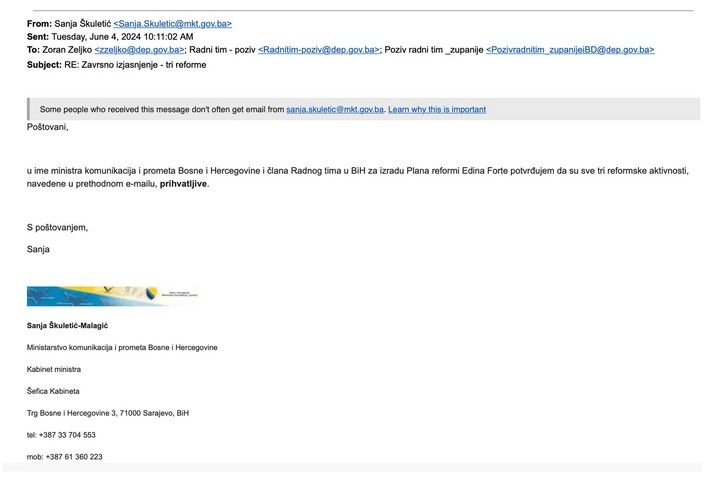Click mobile number 'mob: +387 61 360 223'

[65, 457]
